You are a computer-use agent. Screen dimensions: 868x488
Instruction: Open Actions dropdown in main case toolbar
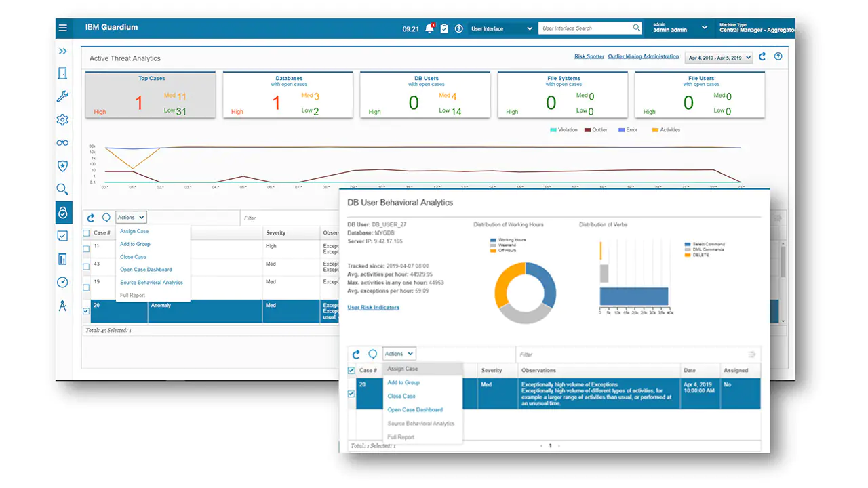pos(131,218)
